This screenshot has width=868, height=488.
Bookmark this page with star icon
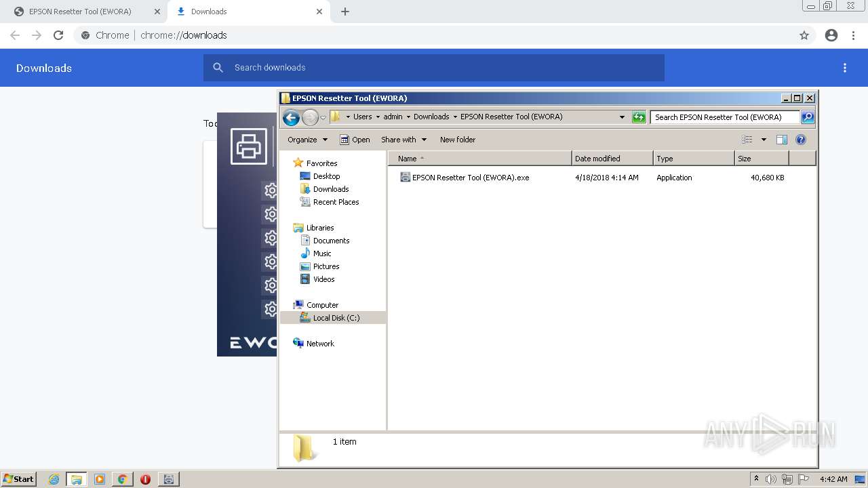coord(804,35)
